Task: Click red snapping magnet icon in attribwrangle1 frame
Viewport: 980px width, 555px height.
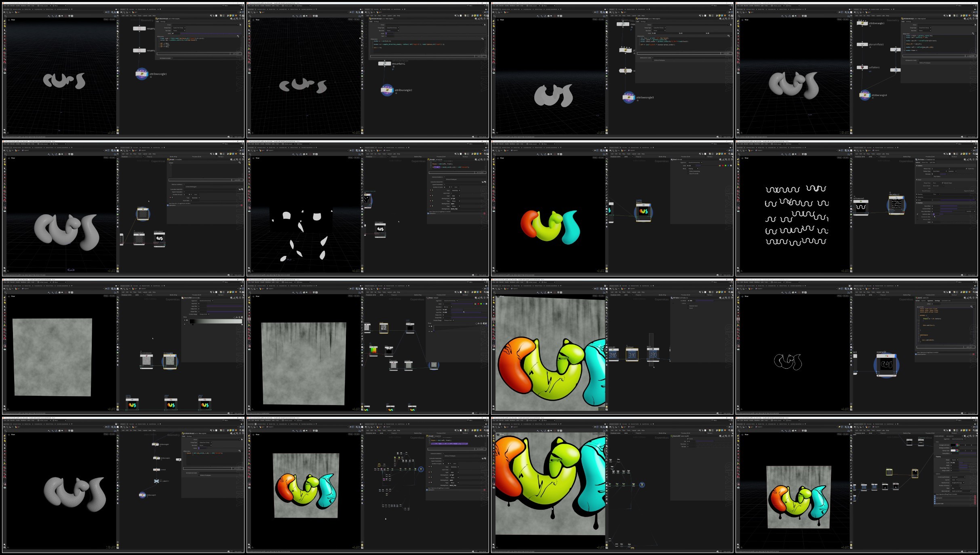Action: (4, 62)
